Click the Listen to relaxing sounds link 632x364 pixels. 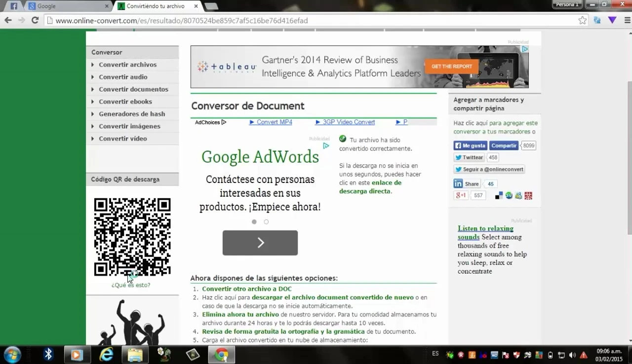coord(485,233)
